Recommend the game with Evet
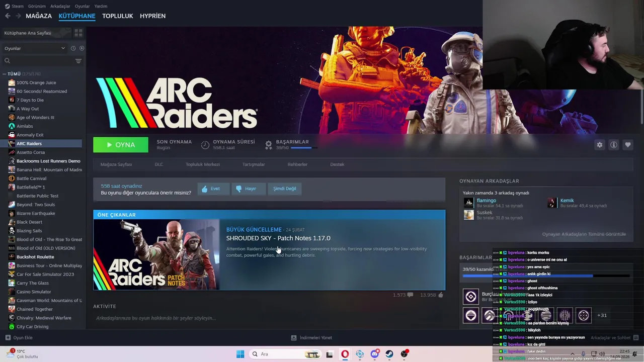The image size is (644, 362). (x=213, y=189)
